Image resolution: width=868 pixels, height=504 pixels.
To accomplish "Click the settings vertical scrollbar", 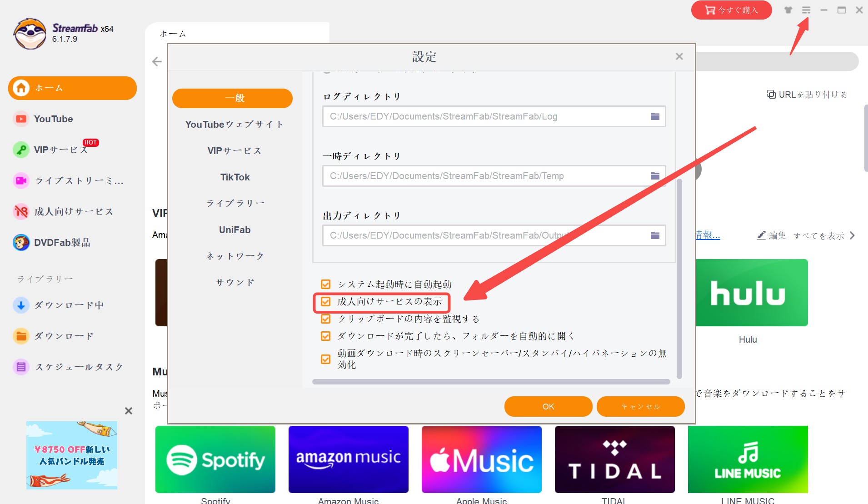I will coord(679,279).
